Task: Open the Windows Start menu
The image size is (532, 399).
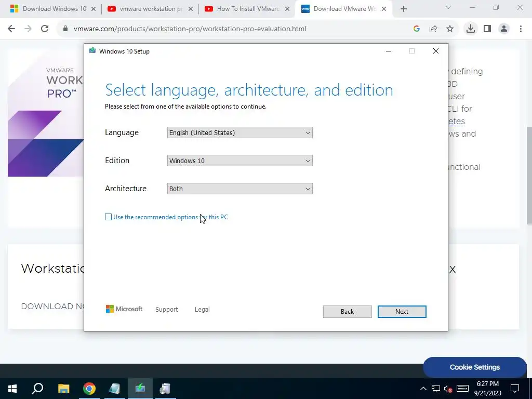Action: pyautogui.click(x=12, y=389)
